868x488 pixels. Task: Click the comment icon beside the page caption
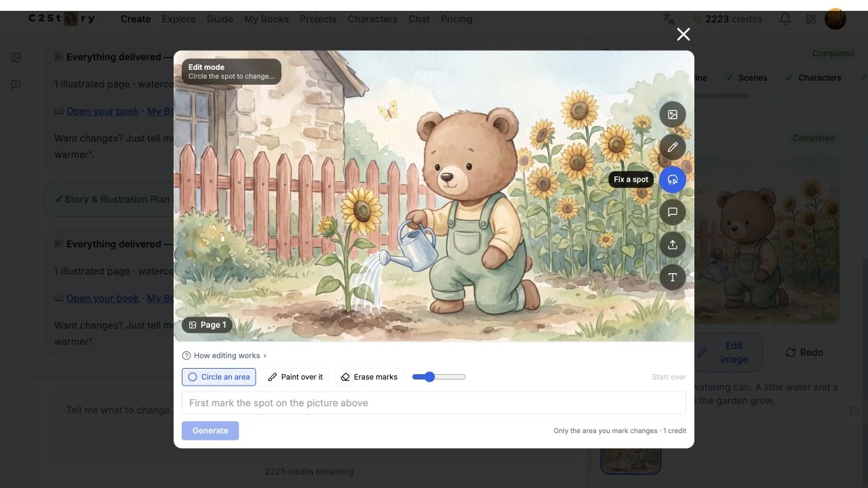(854, 411)
